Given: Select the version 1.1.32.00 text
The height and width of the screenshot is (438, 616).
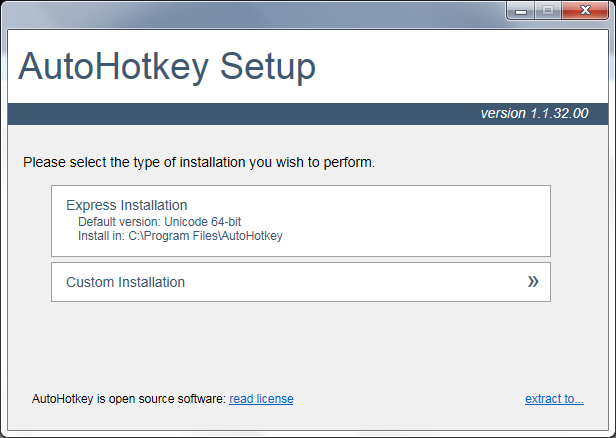Looking at the screenshot, I should coord(534,114).
